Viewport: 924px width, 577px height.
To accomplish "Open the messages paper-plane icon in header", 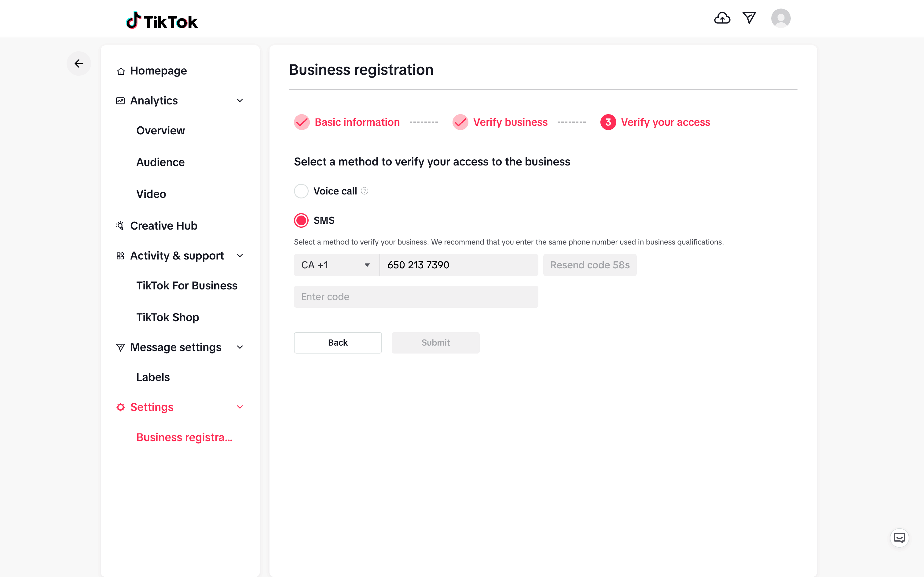I will point(749,18).
